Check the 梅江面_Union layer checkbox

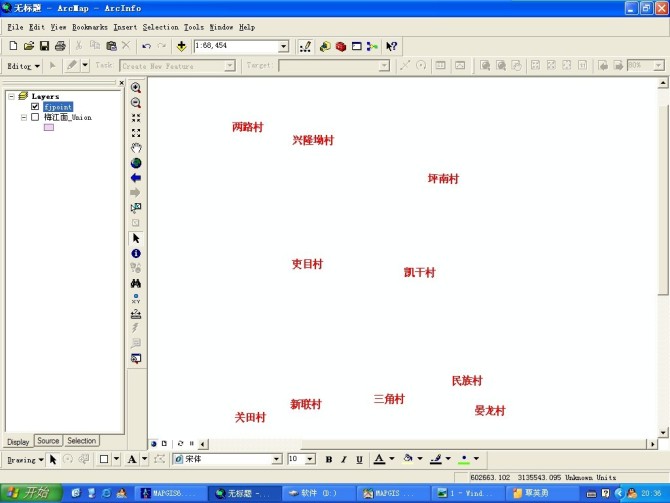pos(35,117)
